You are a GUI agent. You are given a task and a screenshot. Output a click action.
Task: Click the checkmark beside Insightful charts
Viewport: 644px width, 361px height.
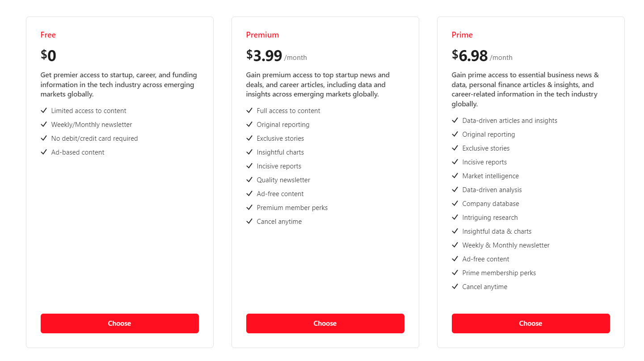coord(249,152)
